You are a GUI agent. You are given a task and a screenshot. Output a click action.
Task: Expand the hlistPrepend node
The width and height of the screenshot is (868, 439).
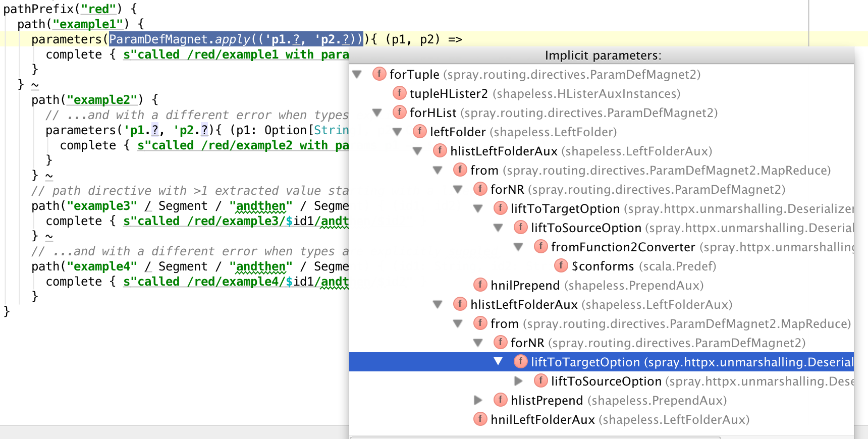[x=478, y=400]
